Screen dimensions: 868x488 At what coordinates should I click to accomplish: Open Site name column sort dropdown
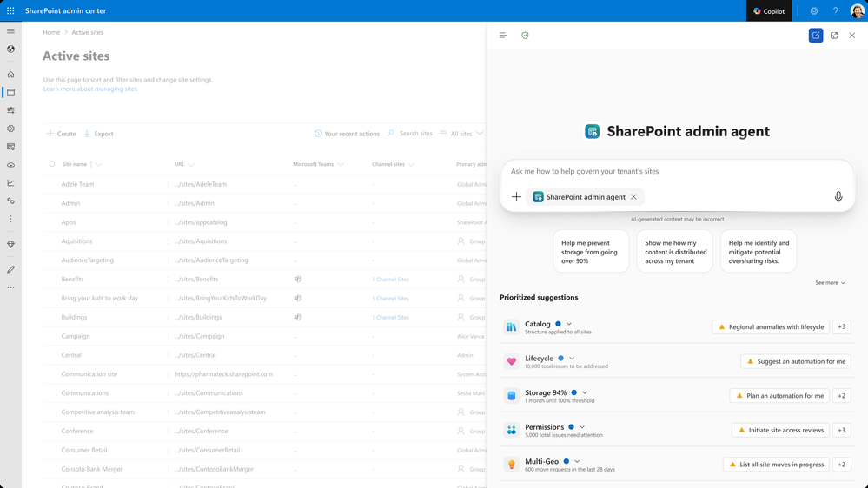point(98,164)
